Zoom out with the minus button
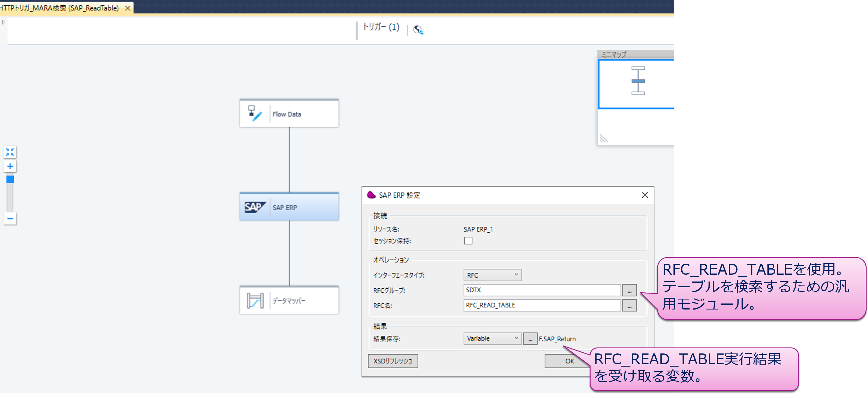 (10, 219)
